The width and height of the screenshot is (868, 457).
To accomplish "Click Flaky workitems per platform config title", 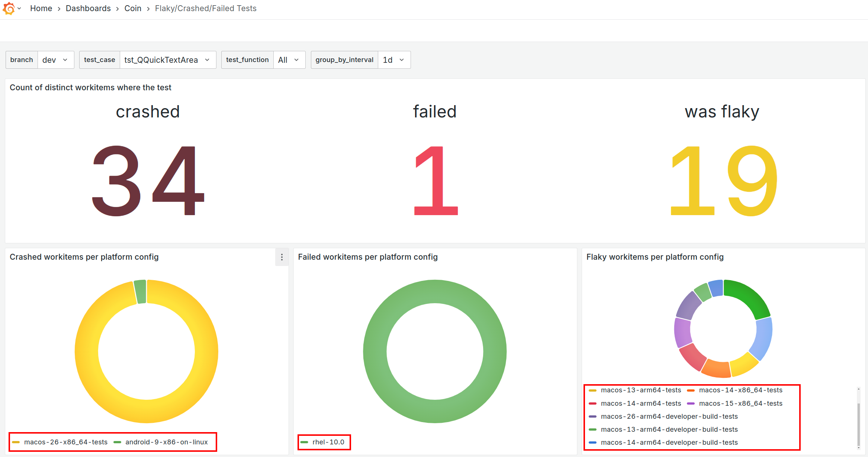I will (655, 257).
